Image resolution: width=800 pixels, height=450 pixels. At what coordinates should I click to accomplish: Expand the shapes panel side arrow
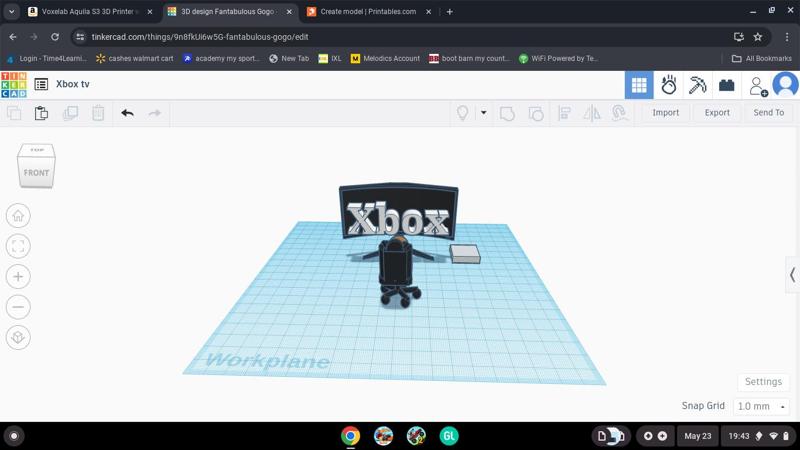click(x=792, y=275)
